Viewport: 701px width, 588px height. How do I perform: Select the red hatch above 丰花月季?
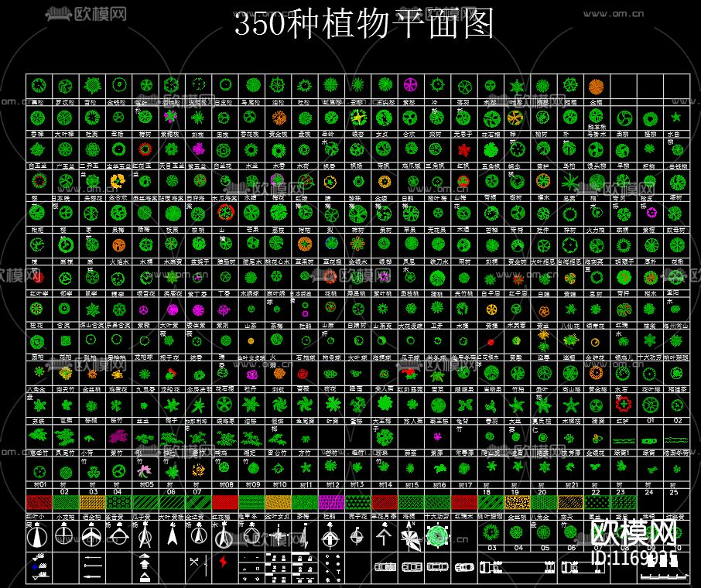[385, 503]
